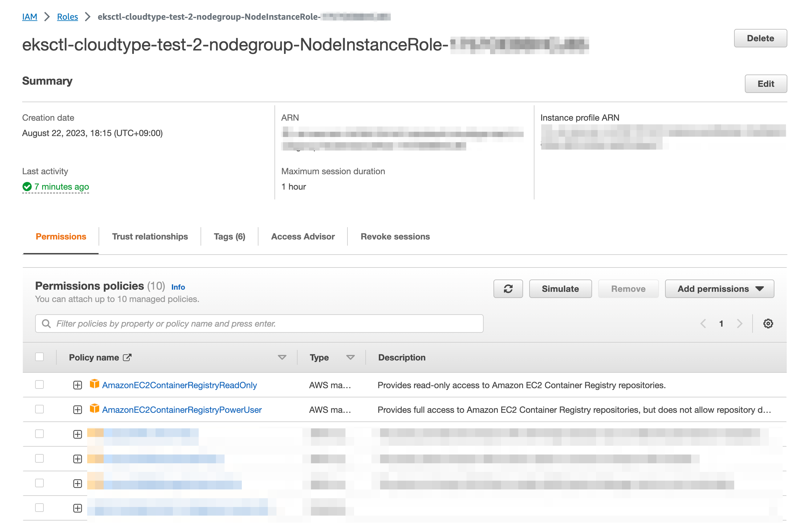Sort using the Type column arrow
The width and height of the screenshot is (812, 527).
pos(350,357)
